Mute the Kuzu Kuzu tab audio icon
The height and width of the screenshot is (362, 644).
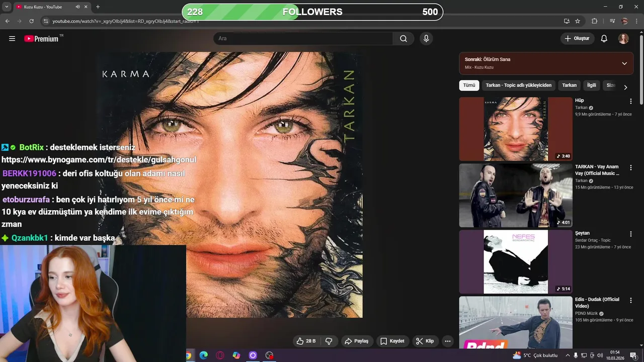coord(77,7)
